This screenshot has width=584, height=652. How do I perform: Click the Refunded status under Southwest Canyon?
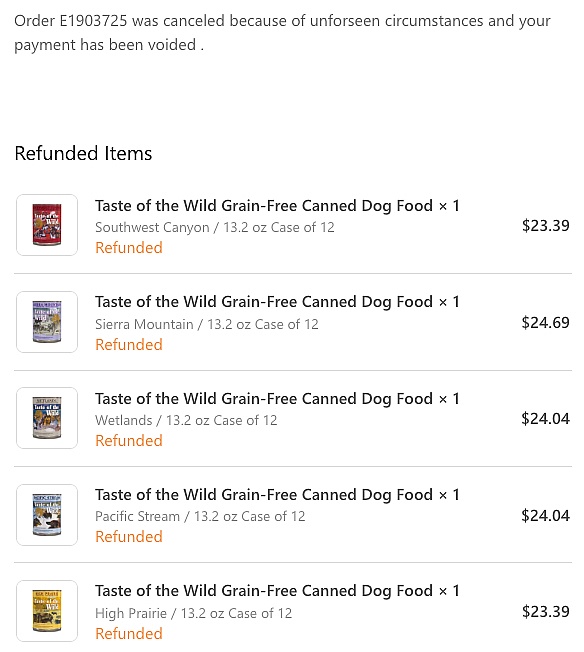129,248
